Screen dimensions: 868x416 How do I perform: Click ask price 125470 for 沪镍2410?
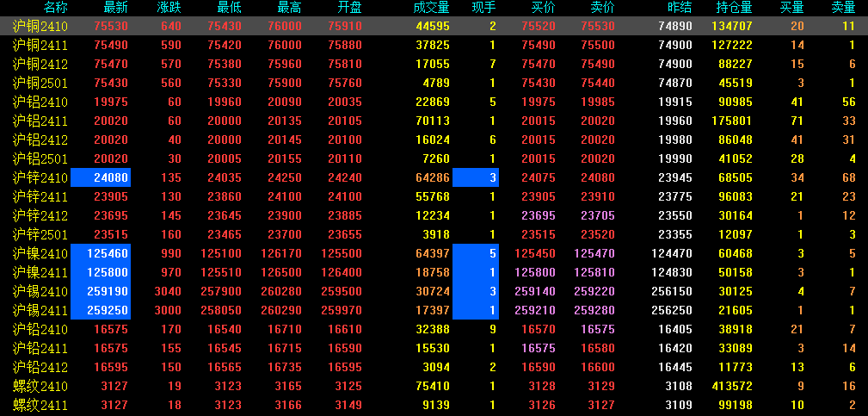coord(594,254)
